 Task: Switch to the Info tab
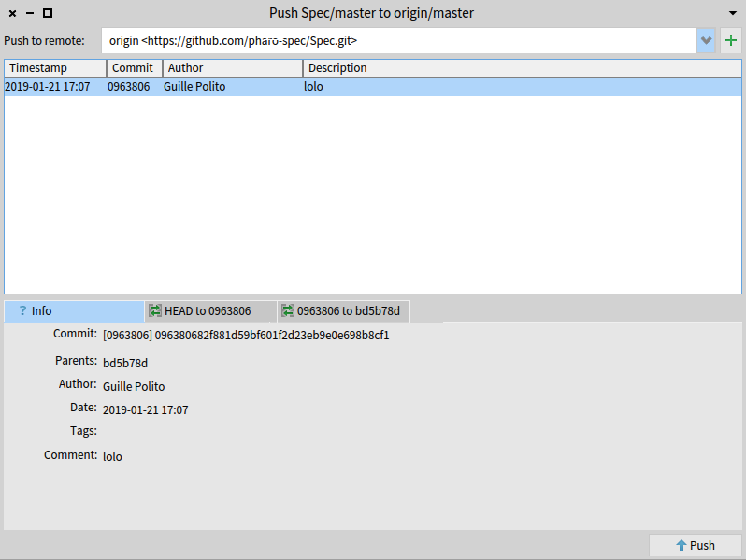coord(74,311)
